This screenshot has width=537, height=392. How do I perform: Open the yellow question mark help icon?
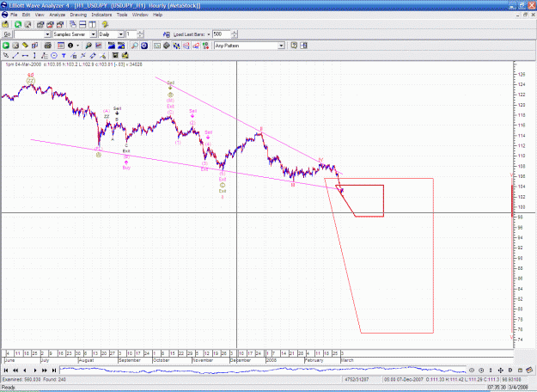pyautogui.click(x=105, y=24)
